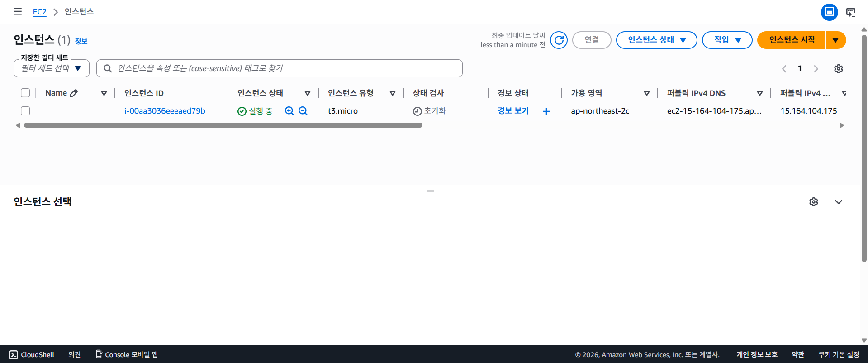
Task: Click the 초기화 status clock icon
Action: (417, 111)
